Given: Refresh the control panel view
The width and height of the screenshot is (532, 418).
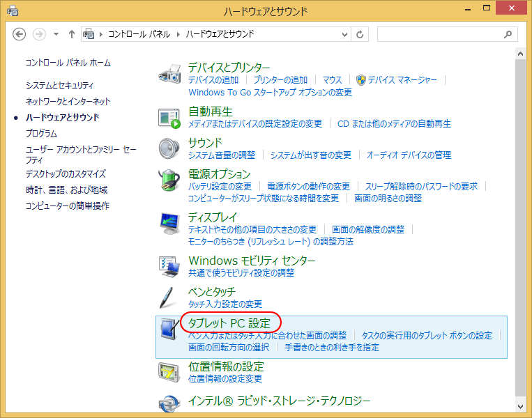Looking at the screenshot, I should click(x=360, y=34).
